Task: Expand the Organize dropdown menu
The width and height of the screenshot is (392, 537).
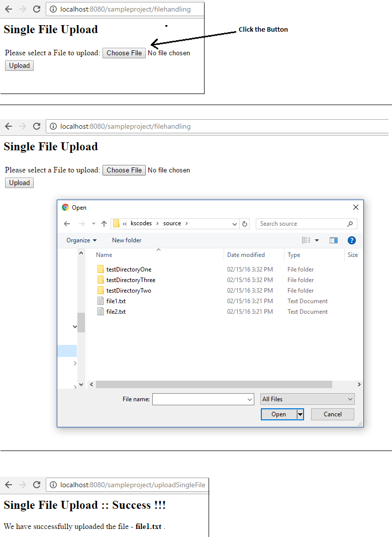Action: 81,240
